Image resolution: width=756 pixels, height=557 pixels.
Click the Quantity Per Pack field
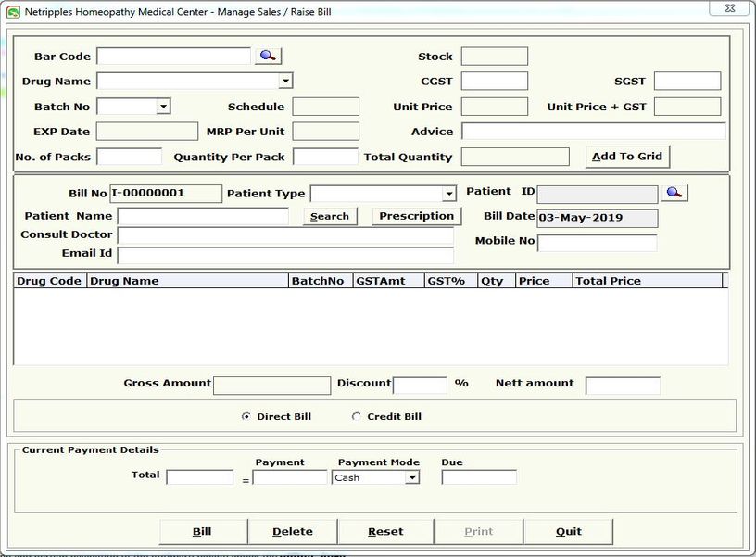tap(325, 157)
